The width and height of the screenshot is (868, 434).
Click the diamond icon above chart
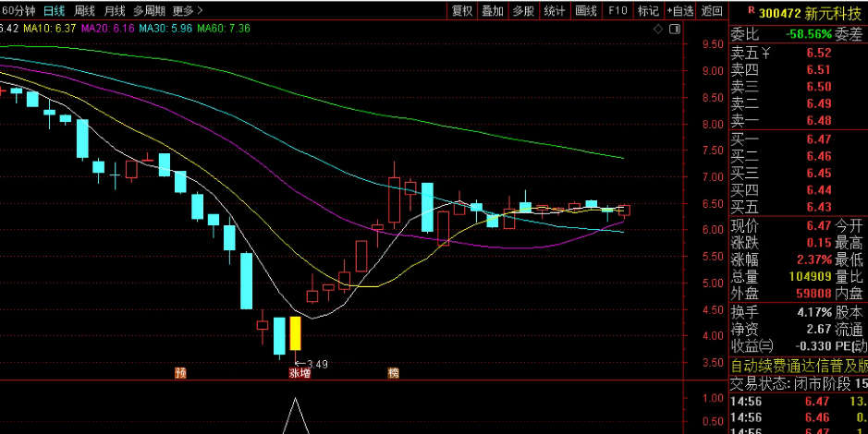click(657, 30)
